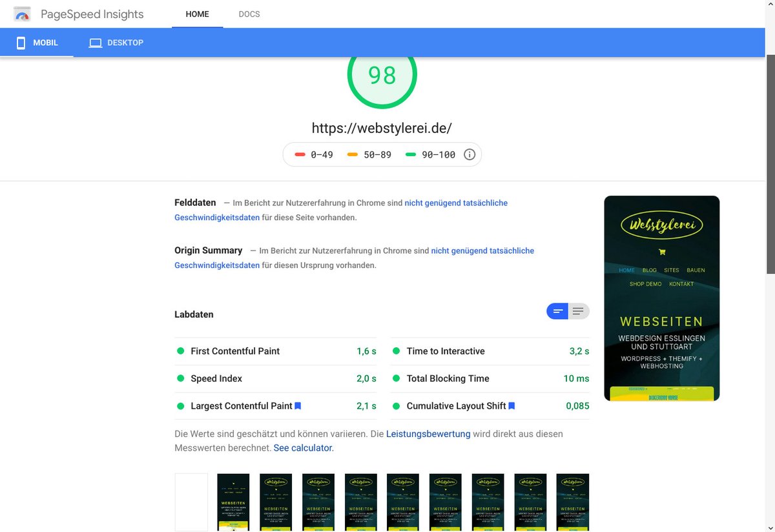Open the HOME tab

197,14
